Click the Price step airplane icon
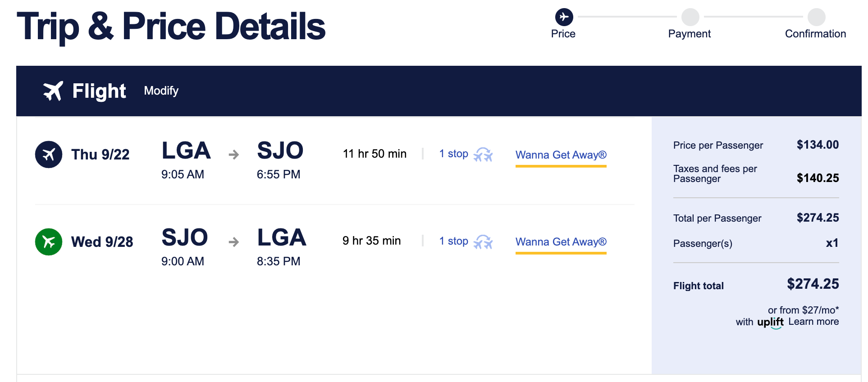 (x=564, y=17)
